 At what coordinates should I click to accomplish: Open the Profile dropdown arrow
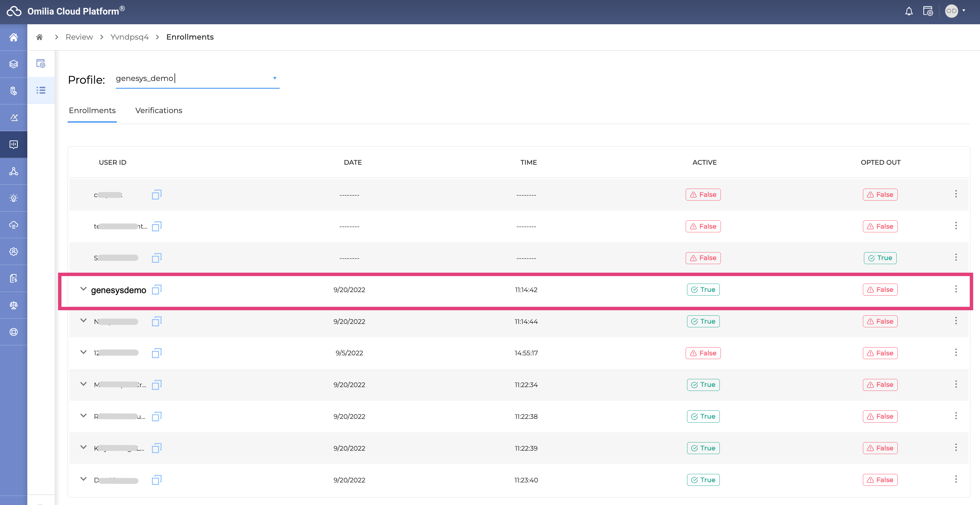pyautogui.click(x=274, y=78)
